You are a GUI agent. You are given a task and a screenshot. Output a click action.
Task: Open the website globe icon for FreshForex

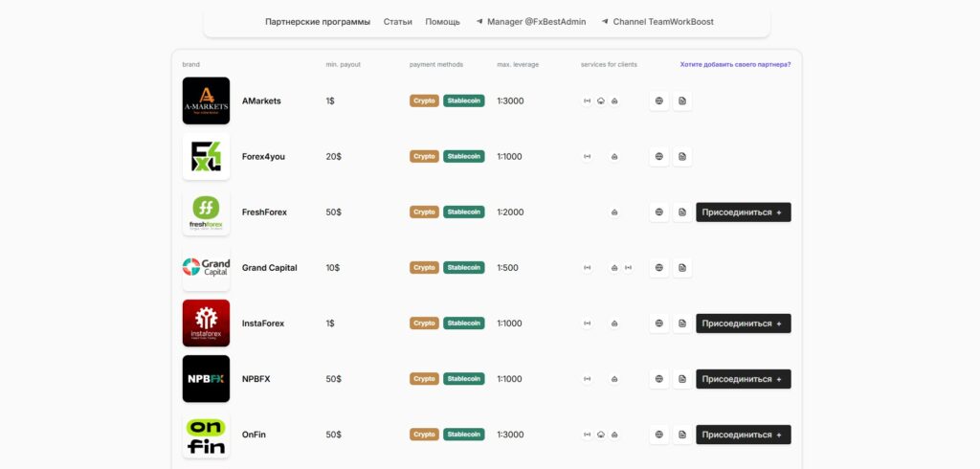658,212
